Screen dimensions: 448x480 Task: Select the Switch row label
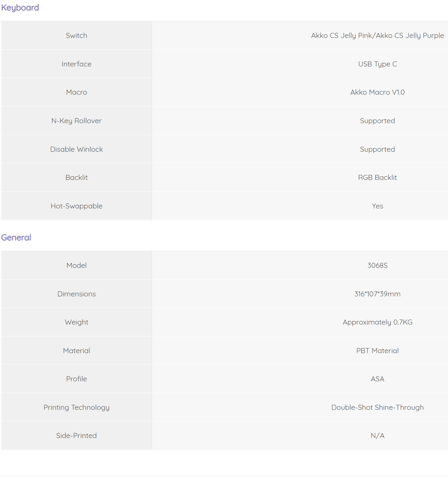(x=77, y=36)
